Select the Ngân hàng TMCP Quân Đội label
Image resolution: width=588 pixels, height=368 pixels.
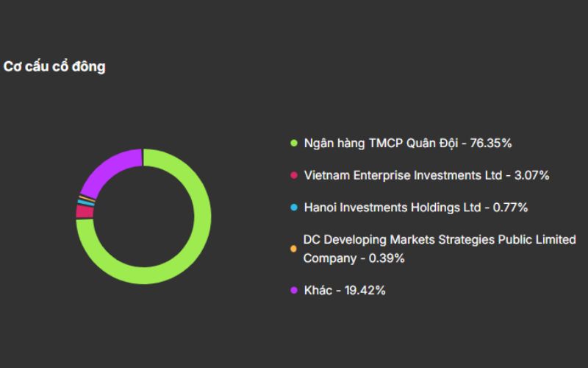click(x=382, y=143)
